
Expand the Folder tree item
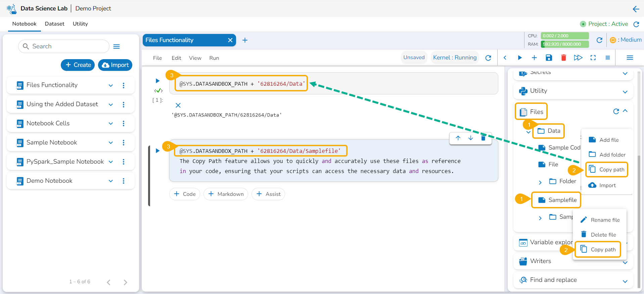pos(540,182)
